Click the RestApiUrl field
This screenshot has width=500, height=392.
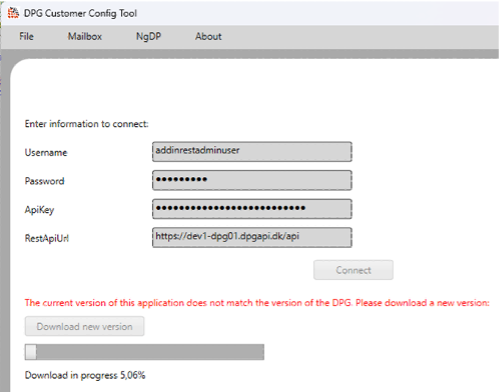[x=252, y=237]
